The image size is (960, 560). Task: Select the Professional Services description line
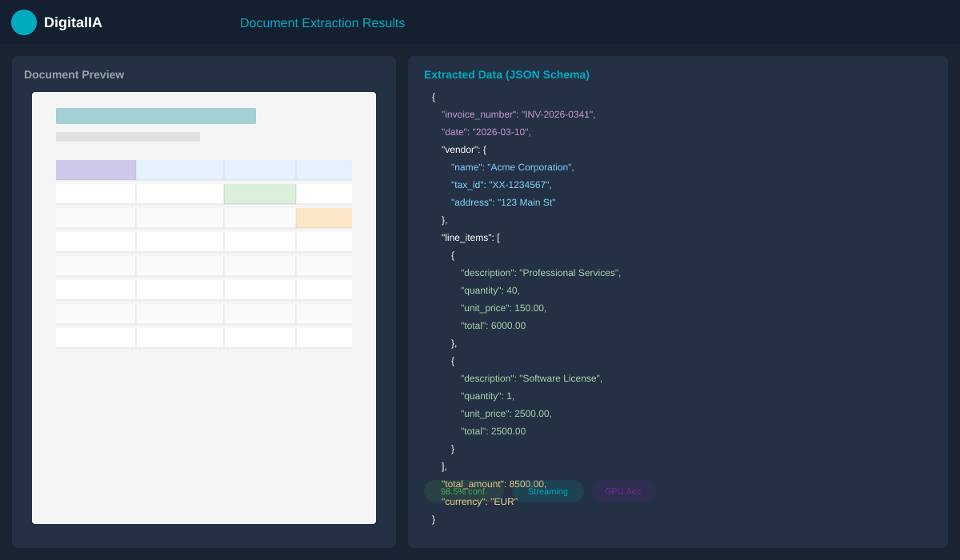click(540, 273)
